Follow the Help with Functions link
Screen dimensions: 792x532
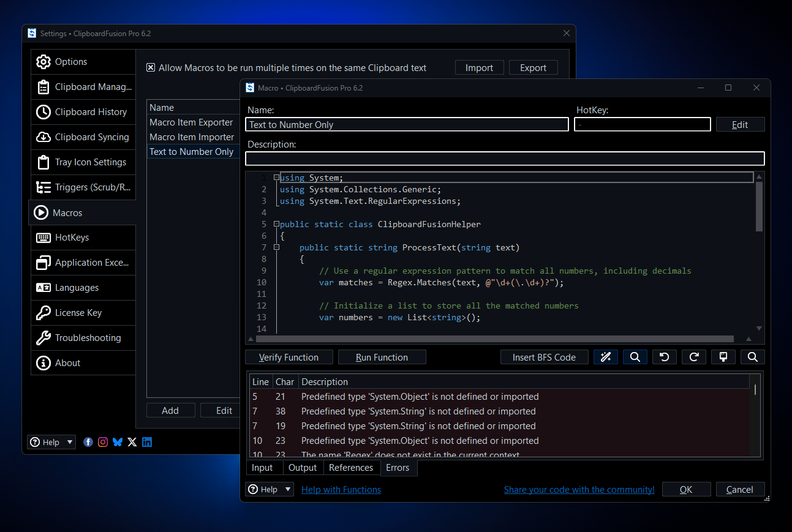(x=341, y=490)
